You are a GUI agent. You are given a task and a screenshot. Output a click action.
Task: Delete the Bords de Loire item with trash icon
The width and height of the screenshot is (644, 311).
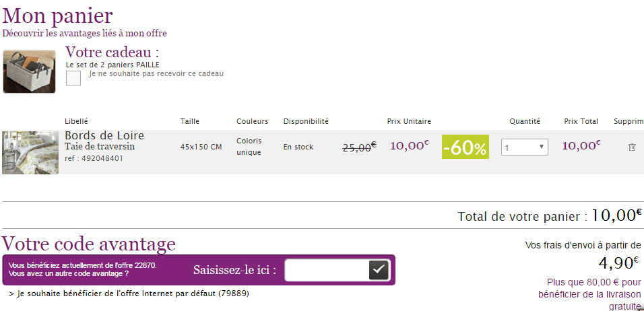coord(632,147)
